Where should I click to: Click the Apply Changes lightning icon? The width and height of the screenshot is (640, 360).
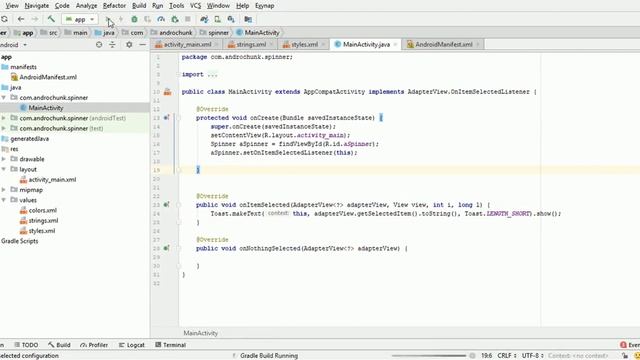point(121,19)
